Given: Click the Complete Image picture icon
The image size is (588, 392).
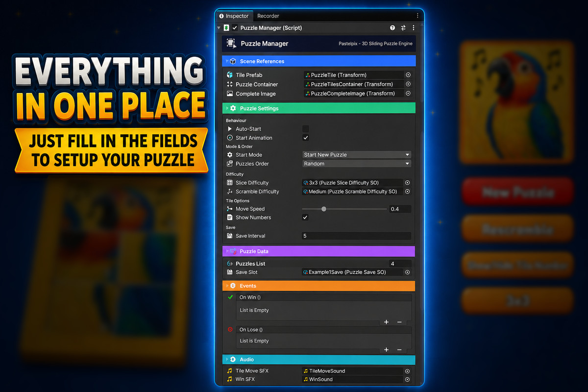Looking at the screenshot, I should click(230, 94).
